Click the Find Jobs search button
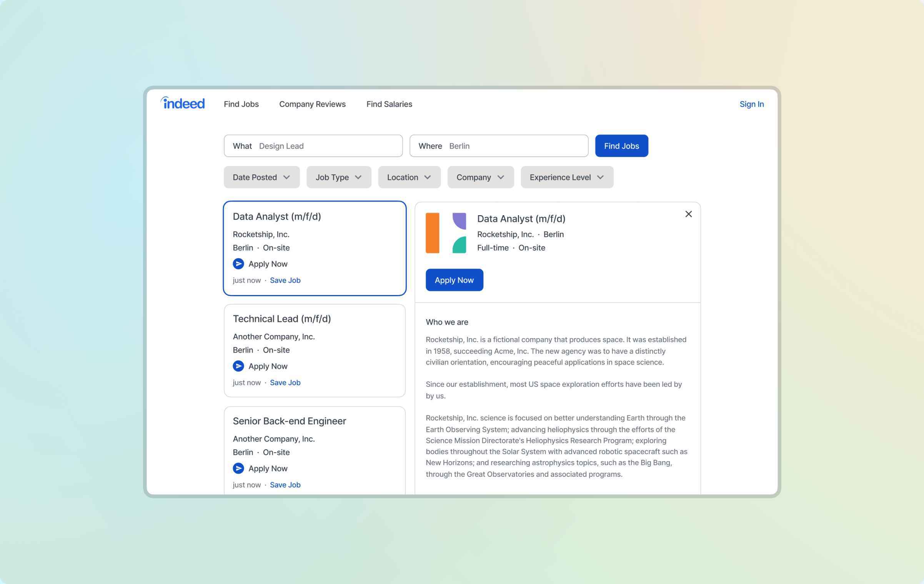This screenshot has height=584, width=924. point(621,145)
